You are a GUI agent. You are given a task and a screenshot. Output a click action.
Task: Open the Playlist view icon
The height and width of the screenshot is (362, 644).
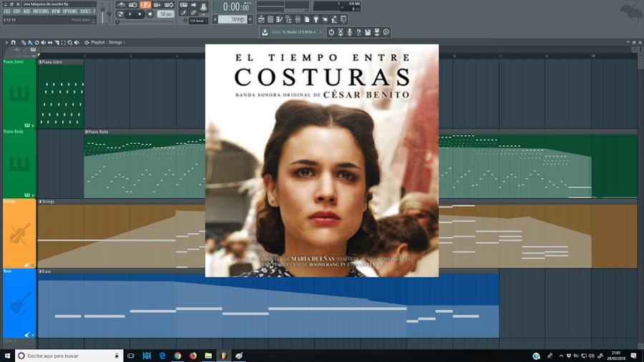click(261, 19)
